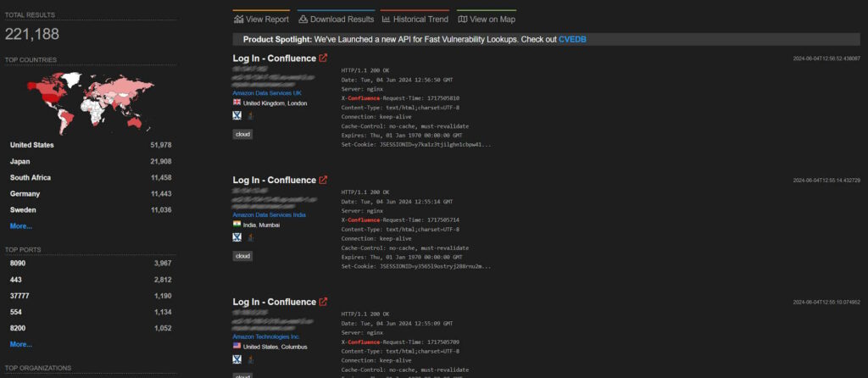Open Amazon Data Services UK organization link
Image resolution: width=868 pixels, height=378 pixels.
267,93
